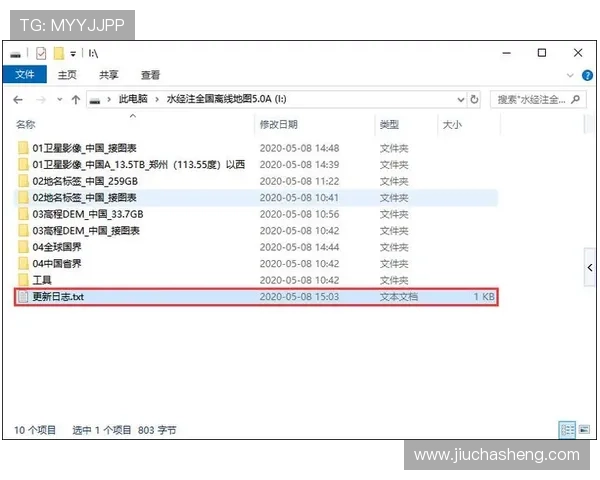Expand the breadcrumb chevron before 此电脑

tap(109, 100)
